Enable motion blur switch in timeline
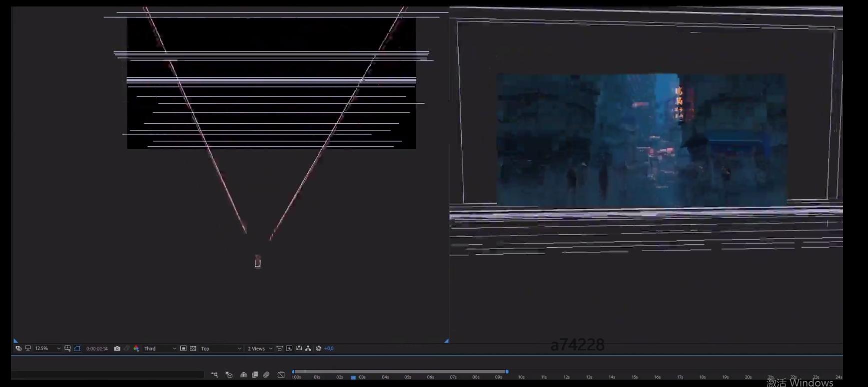 pos(266,375)
